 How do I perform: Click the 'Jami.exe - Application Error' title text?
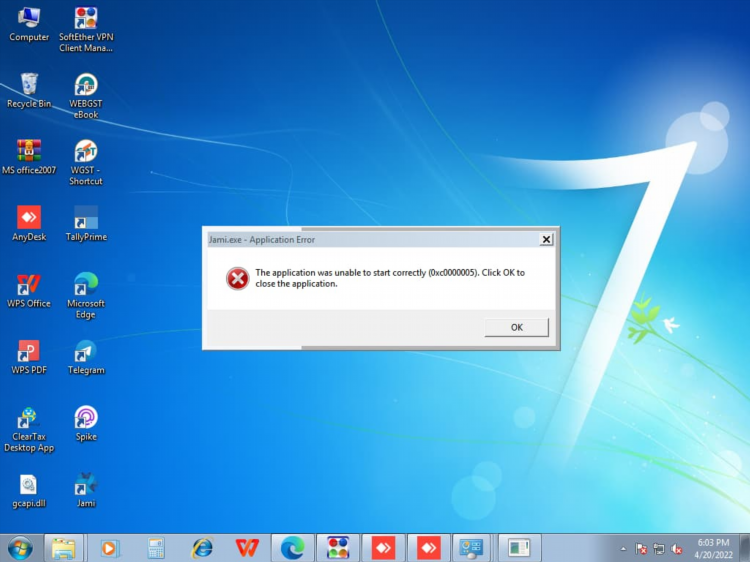point(262,240)
